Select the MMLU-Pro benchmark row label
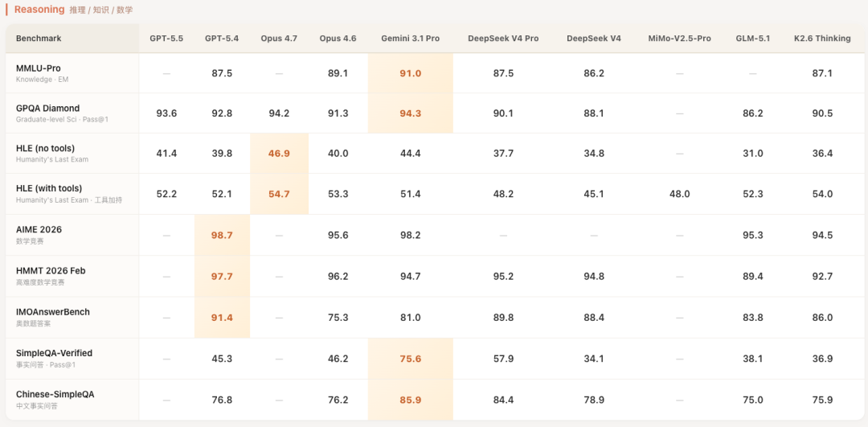Viewport: 868px width, 427px height. pos(38,68)
